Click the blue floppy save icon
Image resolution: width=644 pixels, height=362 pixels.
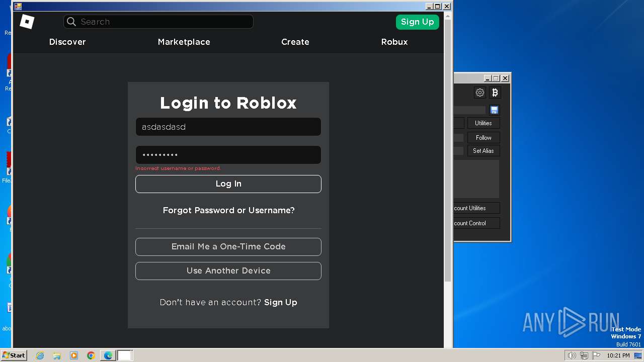(494, 110)
